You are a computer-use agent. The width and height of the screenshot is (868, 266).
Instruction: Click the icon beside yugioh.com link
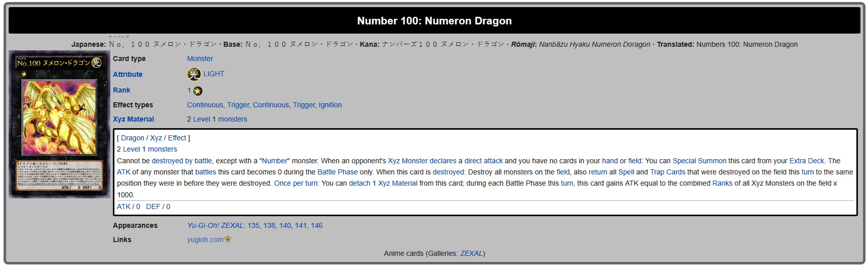tap(228, 239)
